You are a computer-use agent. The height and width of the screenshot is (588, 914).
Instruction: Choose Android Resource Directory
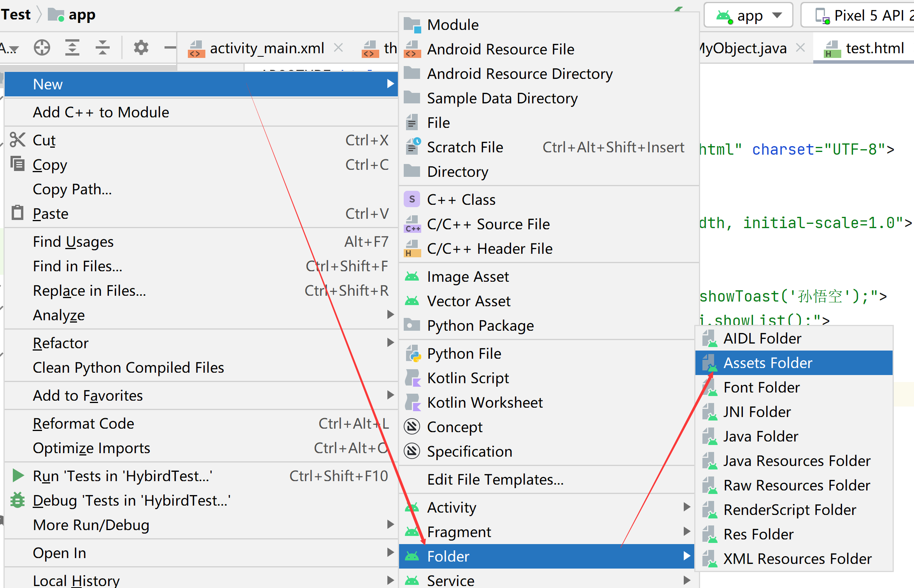pyautogui.click(x=519, y=74)
